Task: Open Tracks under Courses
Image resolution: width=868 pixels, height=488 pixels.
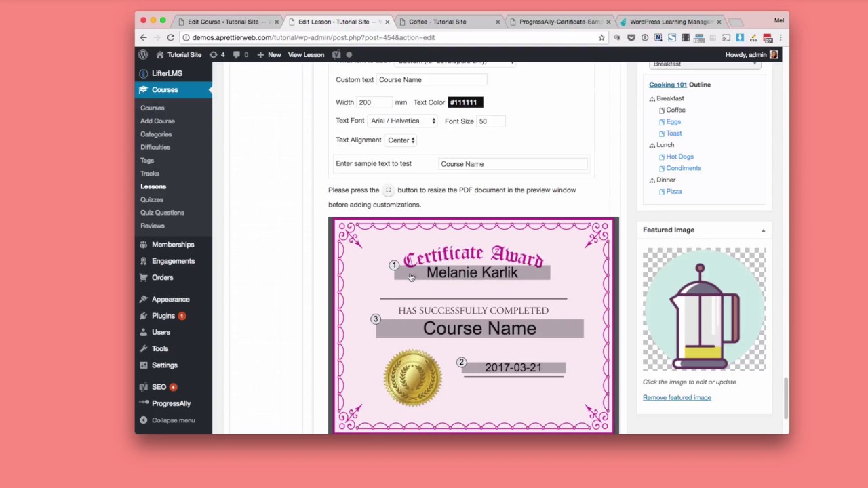Action: pos(150,174)
